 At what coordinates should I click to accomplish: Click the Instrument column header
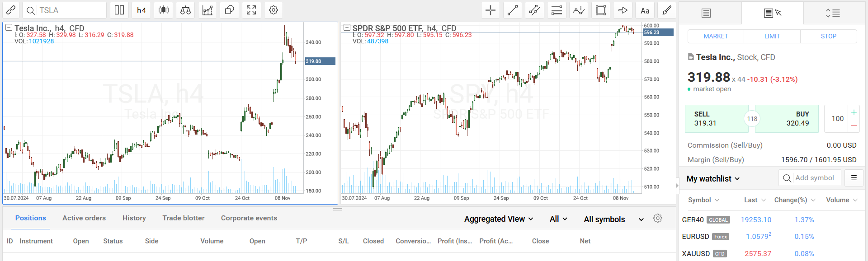tap(36, 241)
